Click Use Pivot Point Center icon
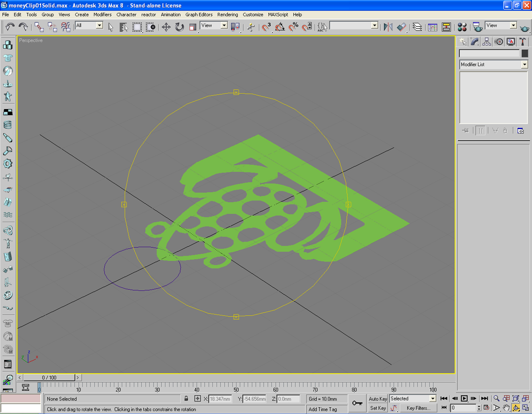This screenshot has height=414, width=532. pyautogui.click(x=235, y=27)
